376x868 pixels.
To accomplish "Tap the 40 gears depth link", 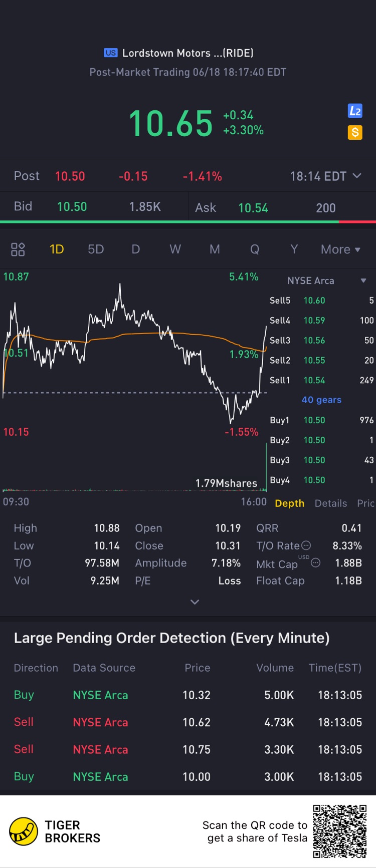I will tap(321, 400).
